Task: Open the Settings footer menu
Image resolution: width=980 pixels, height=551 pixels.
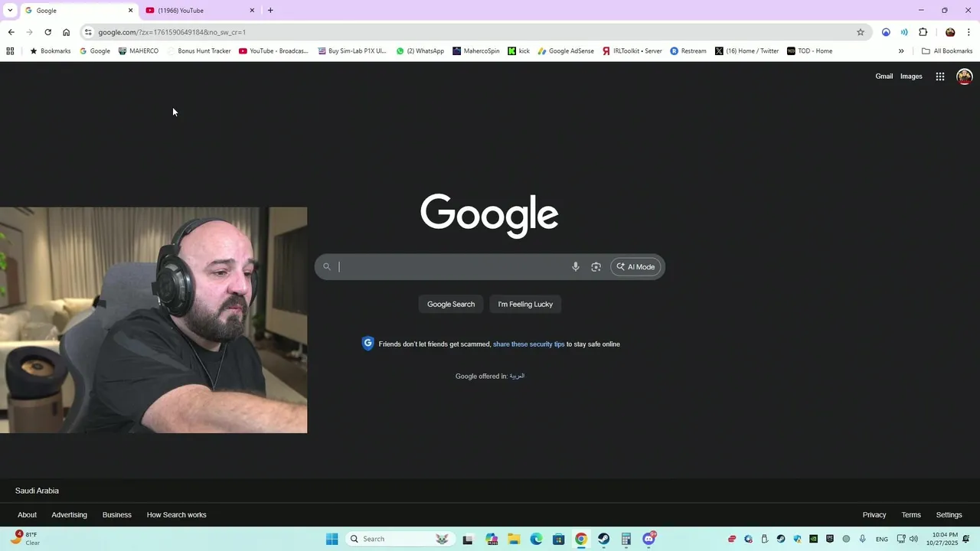Action: [x=949, y=515]
